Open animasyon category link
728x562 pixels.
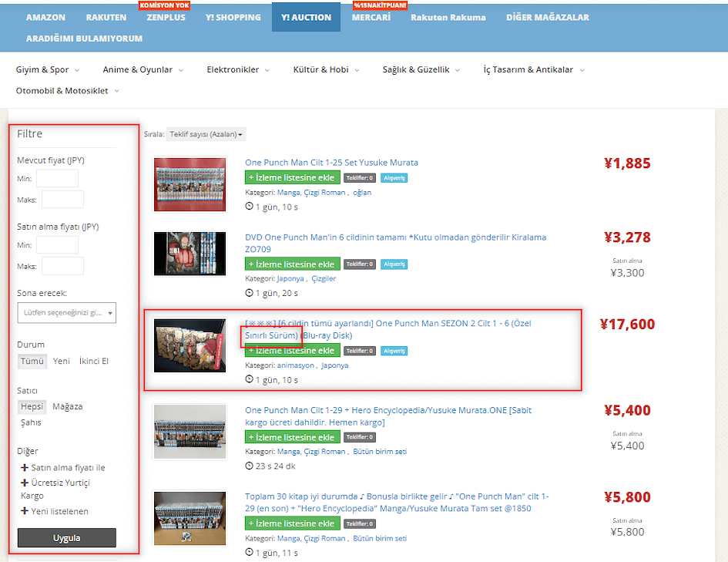[295, 365]
